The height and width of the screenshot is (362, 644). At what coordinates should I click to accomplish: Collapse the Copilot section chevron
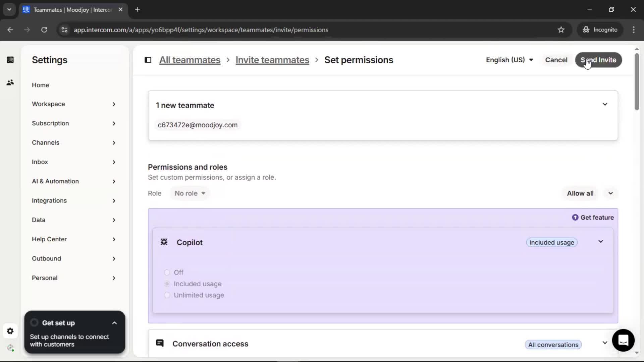[x=601, y=242]
